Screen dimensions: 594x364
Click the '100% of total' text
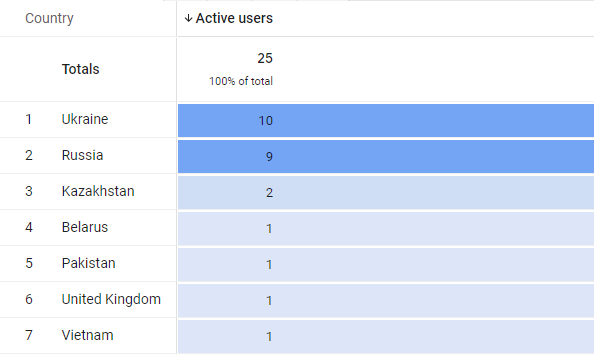[241, 81]
